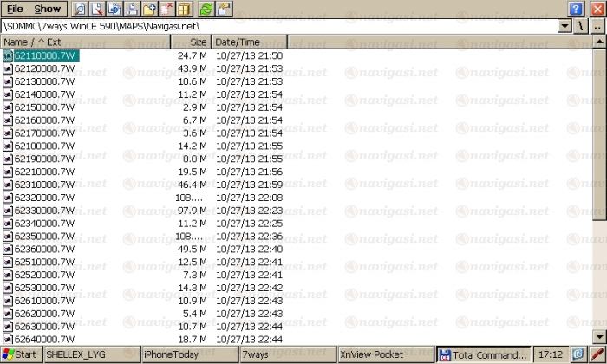Sort files by Size column header
The height and width of the screenshot is (364, 607).
click(191, 42)
